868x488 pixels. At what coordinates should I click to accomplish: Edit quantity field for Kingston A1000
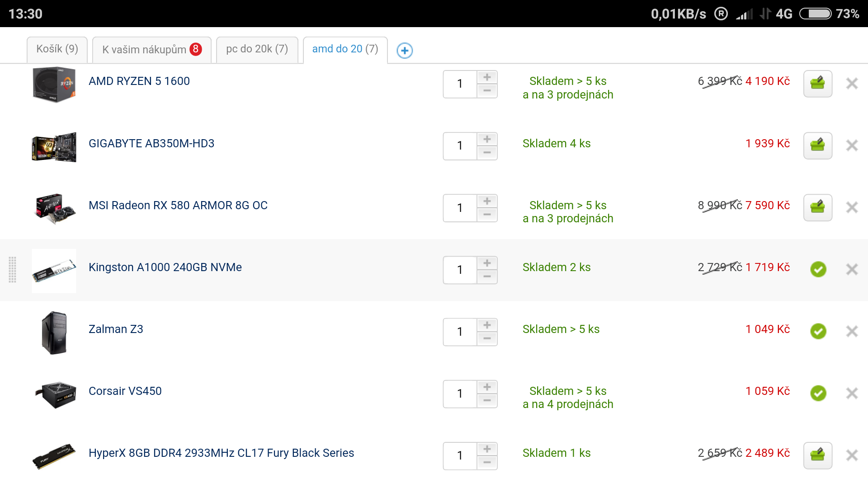pos(460,270)
